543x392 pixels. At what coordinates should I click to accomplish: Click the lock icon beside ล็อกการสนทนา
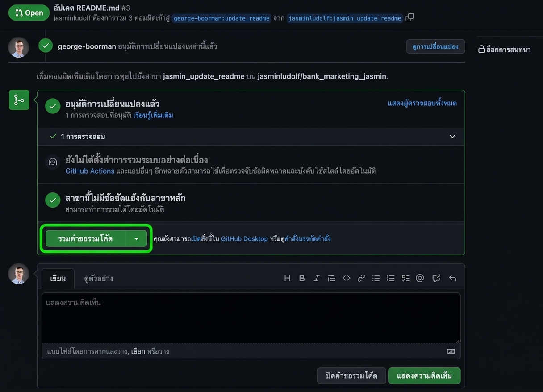481,49
